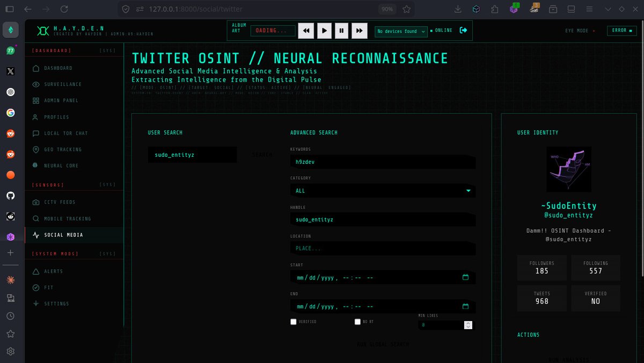Enable the VERIFIED checkbox

coord(293,322)
